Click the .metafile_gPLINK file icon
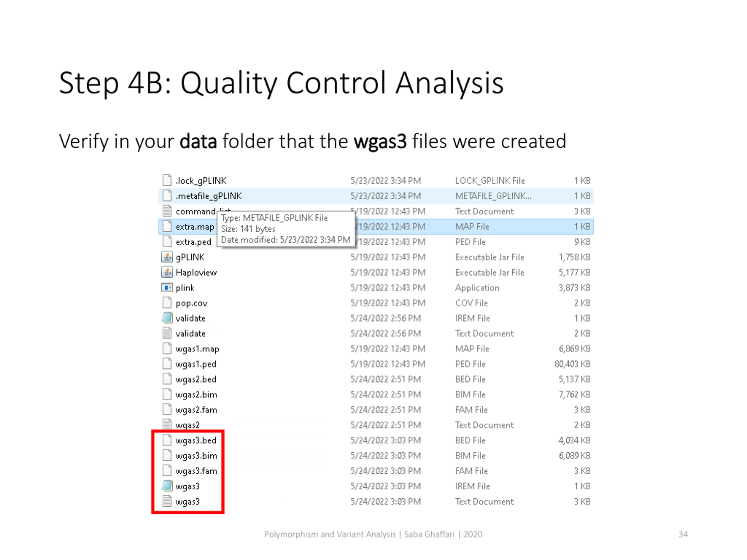The image size is (747, 560). 167,195
